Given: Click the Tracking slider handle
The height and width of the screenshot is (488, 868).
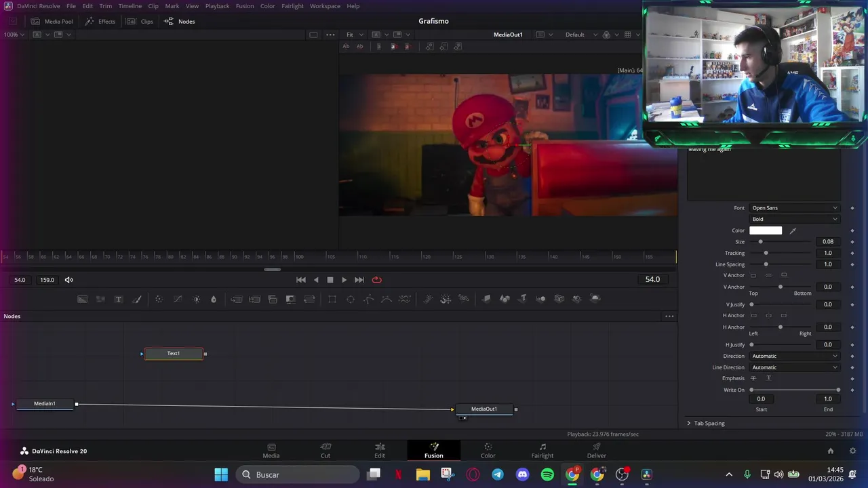Looking at the screenshot, I should pos(766,253).
